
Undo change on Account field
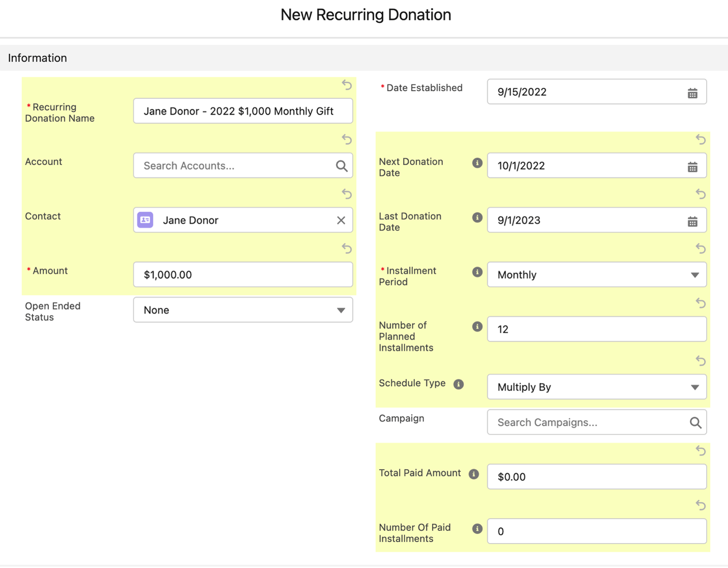(347, 139)
